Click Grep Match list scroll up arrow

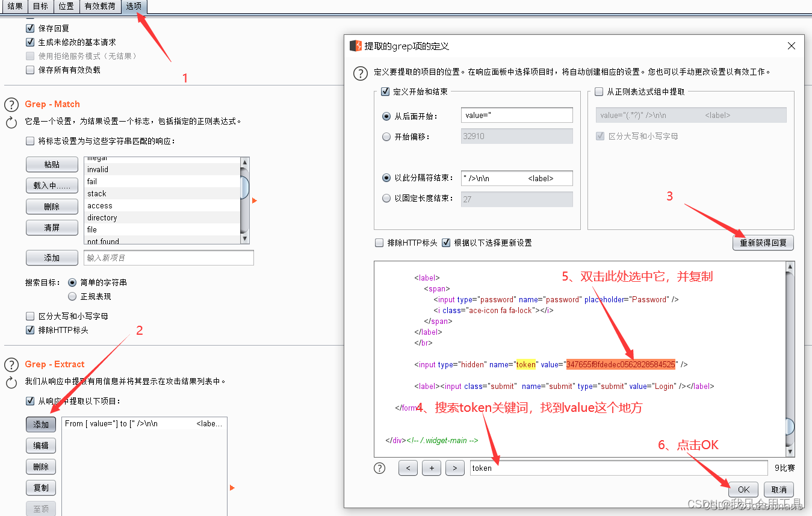point(244,162)
